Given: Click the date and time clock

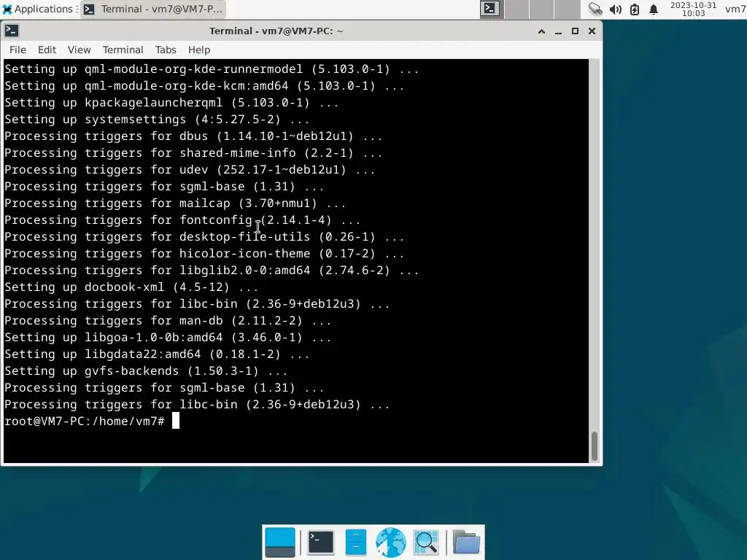Looking at the screenshot, I should click(693, 9).
